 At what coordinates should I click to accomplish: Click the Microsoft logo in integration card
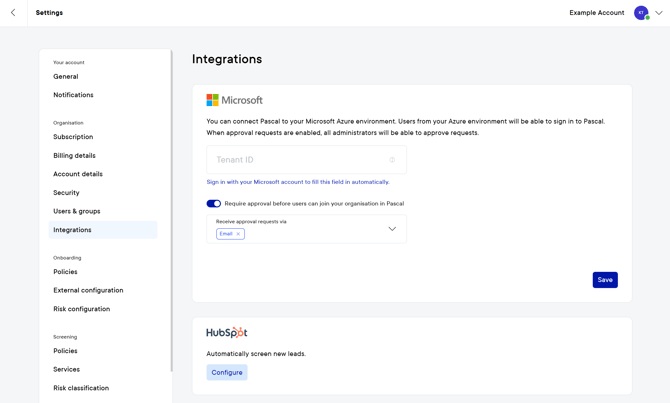[234, 100]
